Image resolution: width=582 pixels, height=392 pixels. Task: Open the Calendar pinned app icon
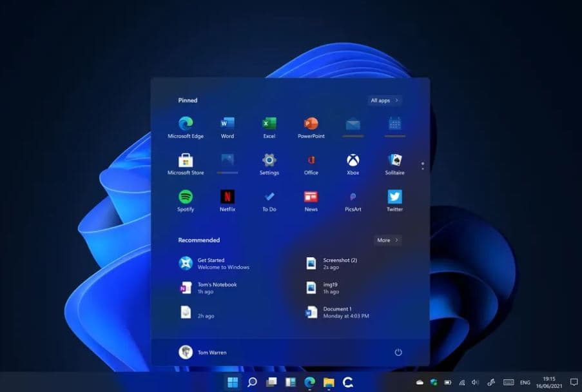click(394, 126)
